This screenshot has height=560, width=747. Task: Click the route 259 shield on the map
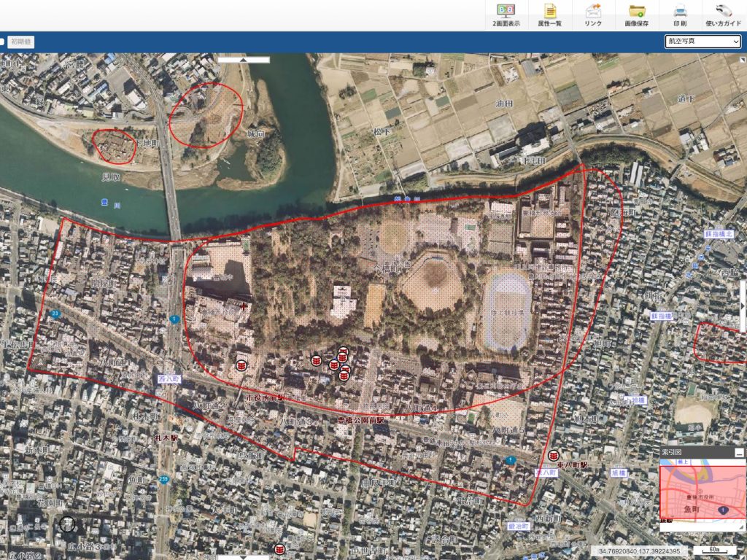[x=164, y=480]
